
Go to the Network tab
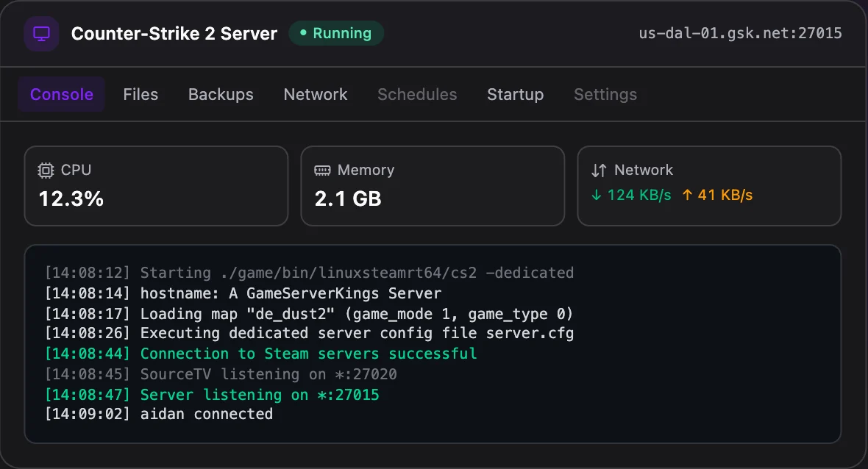click(316, 95)
